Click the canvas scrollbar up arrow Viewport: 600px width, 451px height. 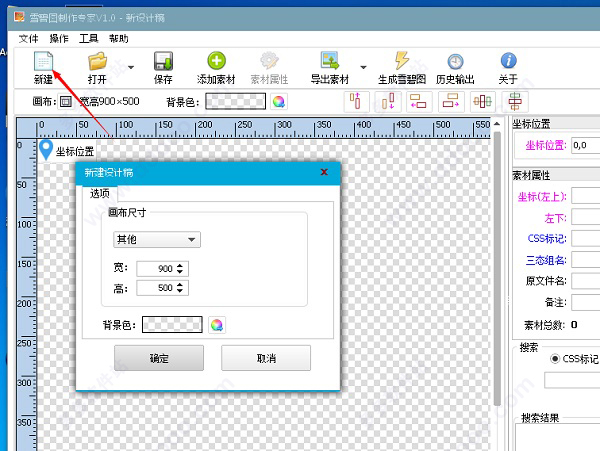497,124
